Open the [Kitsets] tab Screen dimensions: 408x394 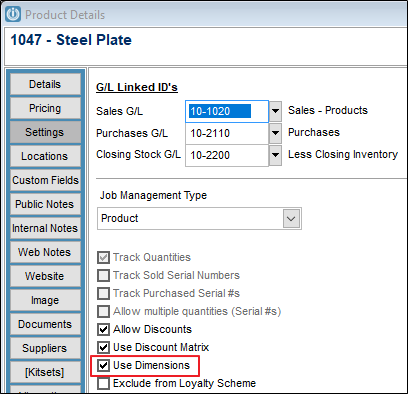coord(45,372)
